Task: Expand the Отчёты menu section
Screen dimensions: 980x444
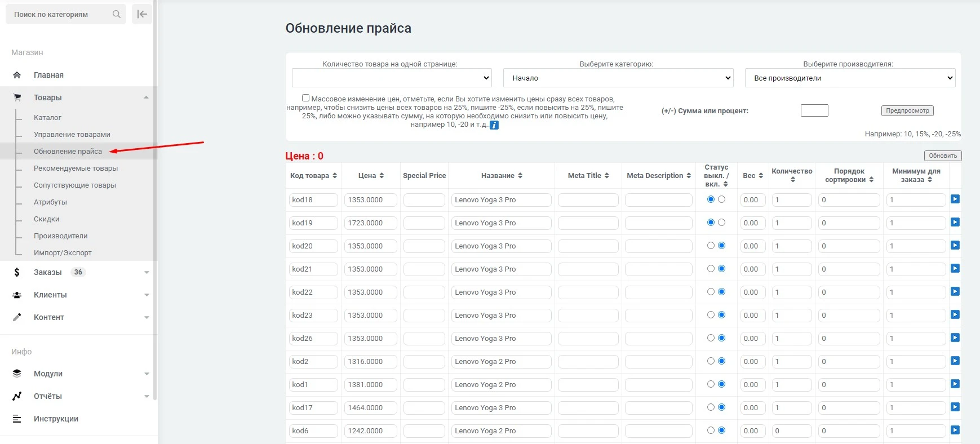Action: point(147,396)
